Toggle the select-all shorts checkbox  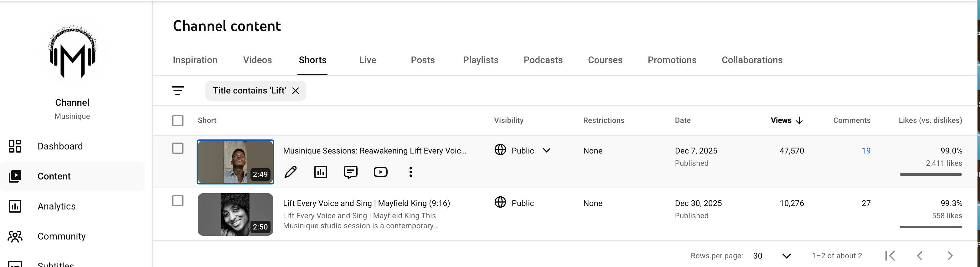click(178, 120)
